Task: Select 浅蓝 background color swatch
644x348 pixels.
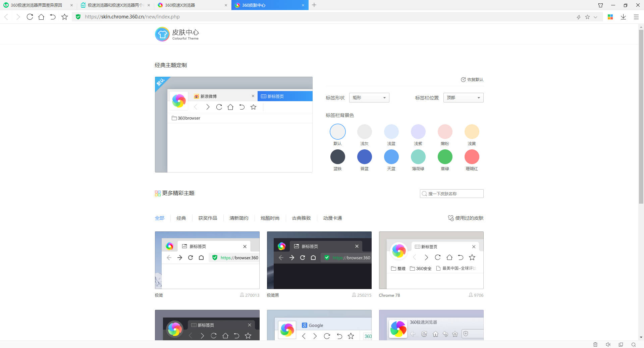Action: 391,132
